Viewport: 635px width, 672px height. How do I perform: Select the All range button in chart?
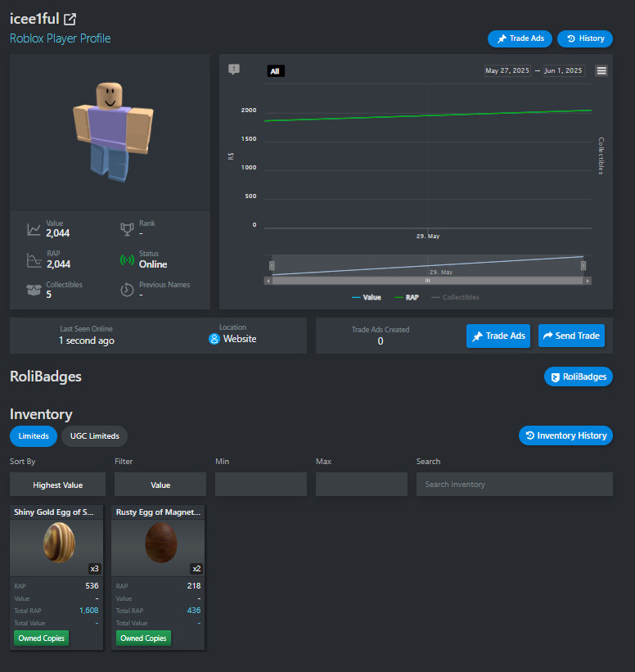pos(276,71)
